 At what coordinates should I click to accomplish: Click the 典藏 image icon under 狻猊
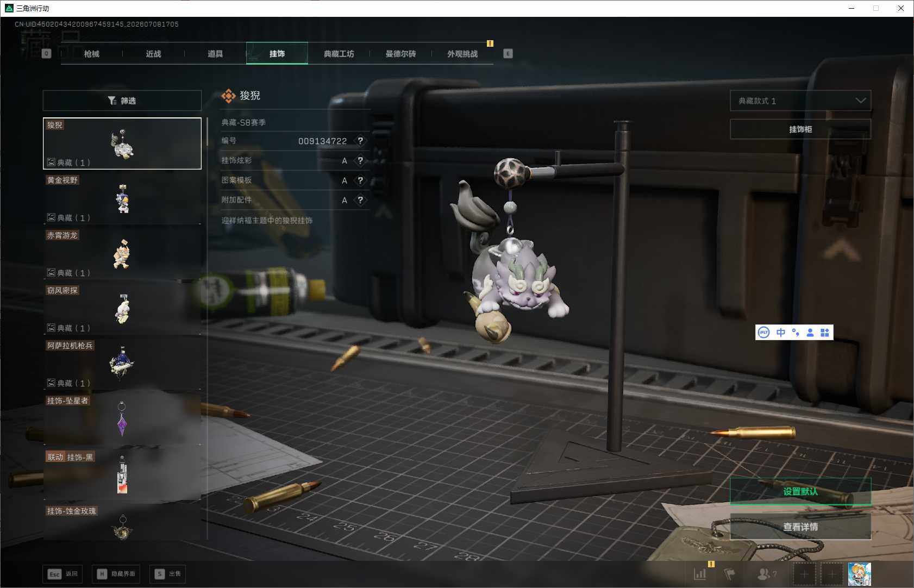click(x=51, y=162)
